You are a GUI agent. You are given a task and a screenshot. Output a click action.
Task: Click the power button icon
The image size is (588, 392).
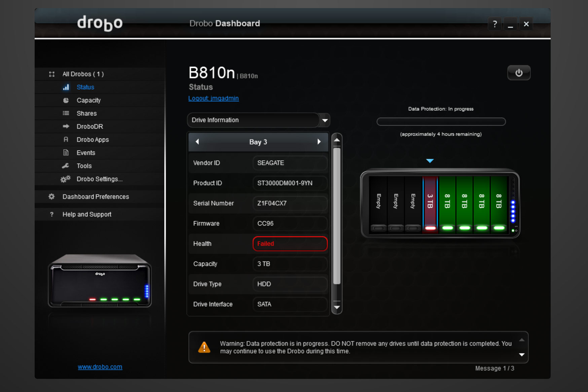point(519,73)
